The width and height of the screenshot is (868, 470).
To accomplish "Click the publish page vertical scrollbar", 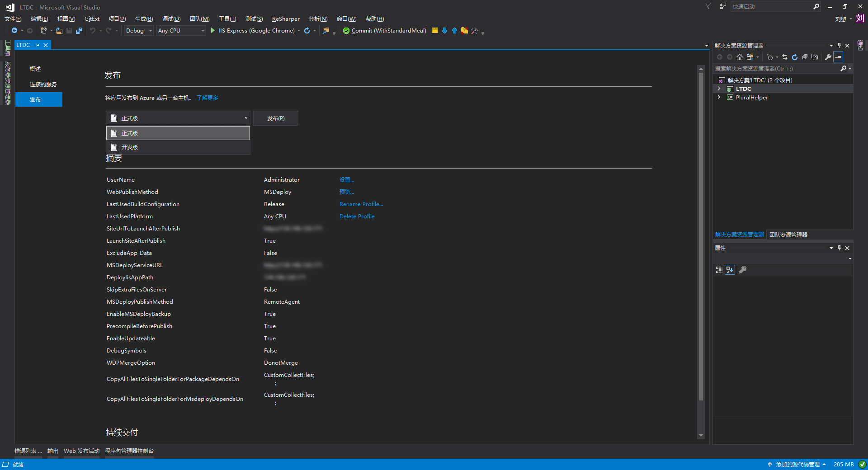I will pyautogui.click(x=701, y=236).
